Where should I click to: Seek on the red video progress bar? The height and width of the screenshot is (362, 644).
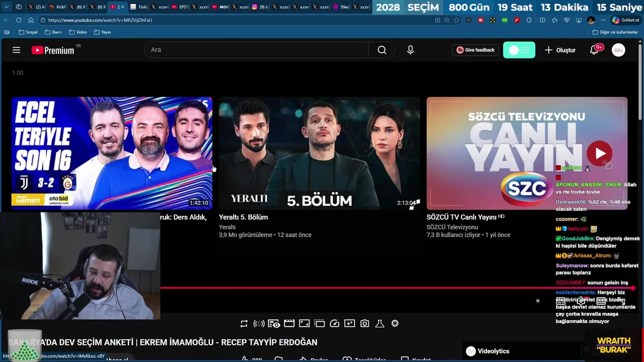pyautogui.click(x=397, y=288)
